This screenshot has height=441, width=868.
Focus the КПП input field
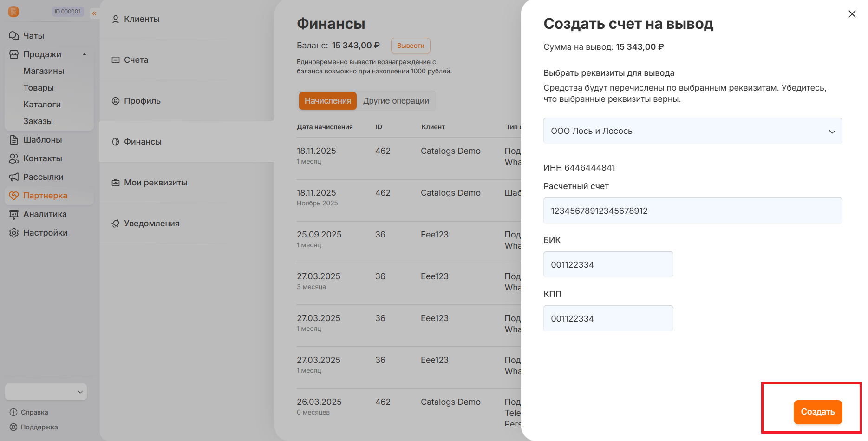pyautogui.click(x=608, y=318)
